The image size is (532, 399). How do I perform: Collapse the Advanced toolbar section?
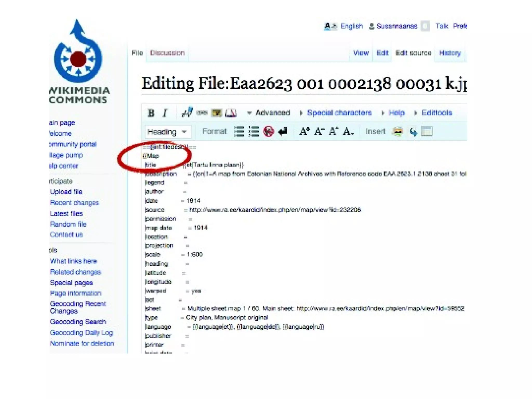(268, 113)
